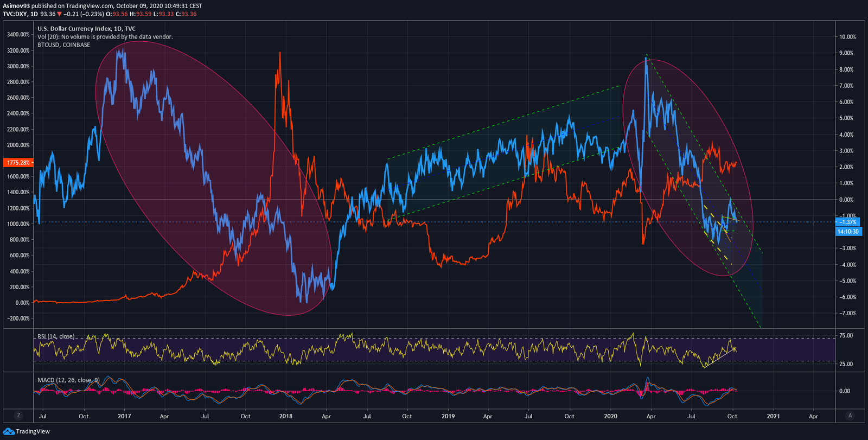Screen dimensions: 868x440
Task: Open the Asimov93 author profile link
Action: tap(16, 6)
